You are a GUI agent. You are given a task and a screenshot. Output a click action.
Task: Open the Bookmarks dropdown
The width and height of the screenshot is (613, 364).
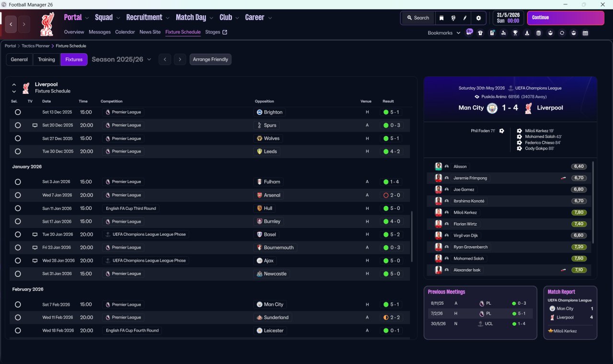point(444,33)
